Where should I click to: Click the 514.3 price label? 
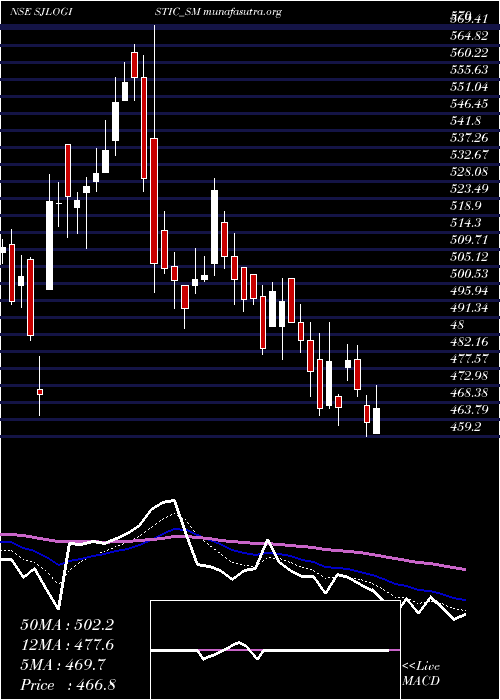pyautogui.click(x=468, y=223)
